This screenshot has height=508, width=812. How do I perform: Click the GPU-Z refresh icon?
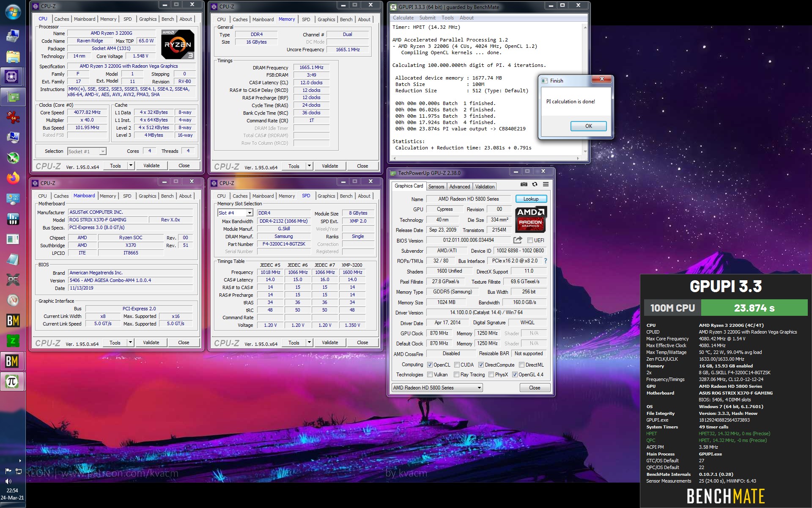535,184
